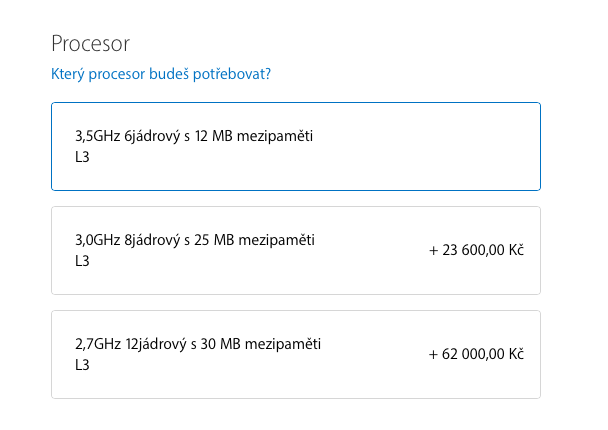Choose the highlighted blue-bordered processor card
This screenshot has width=608, height=430.
point(295,146)
